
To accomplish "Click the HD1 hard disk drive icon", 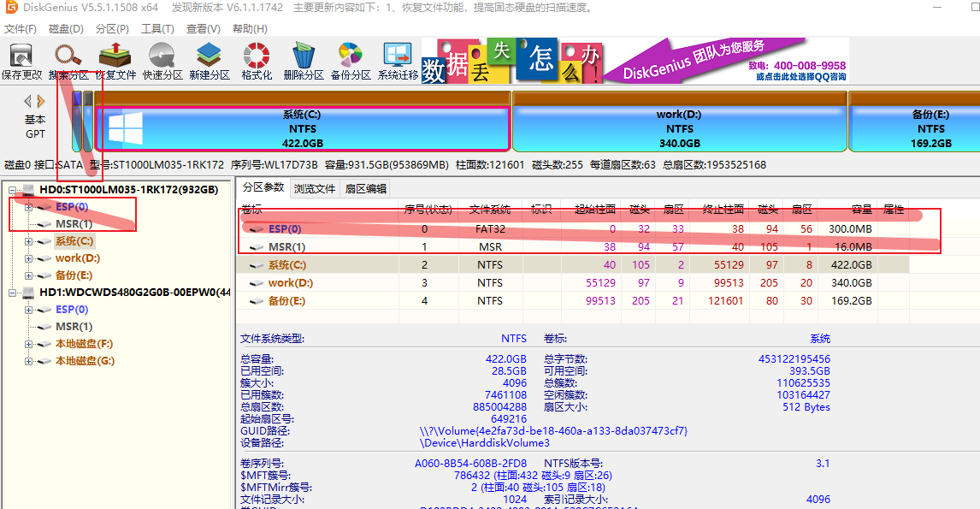I will 28,292.
